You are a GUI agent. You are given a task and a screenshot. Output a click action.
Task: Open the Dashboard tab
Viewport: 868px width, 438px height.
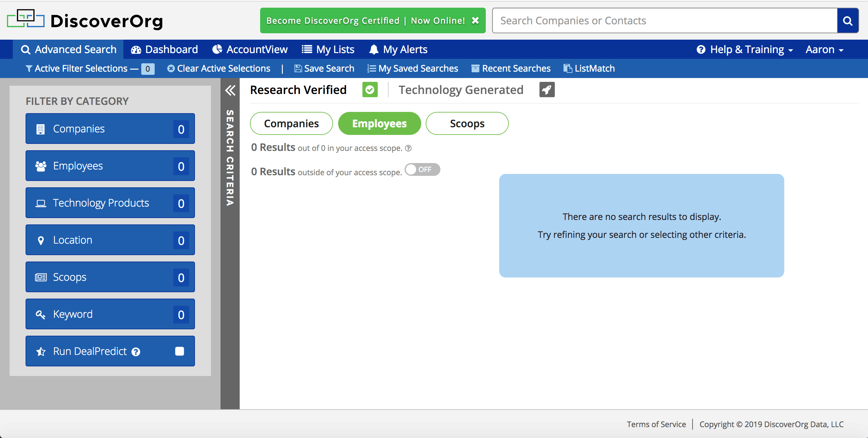(x=165, y=50)
